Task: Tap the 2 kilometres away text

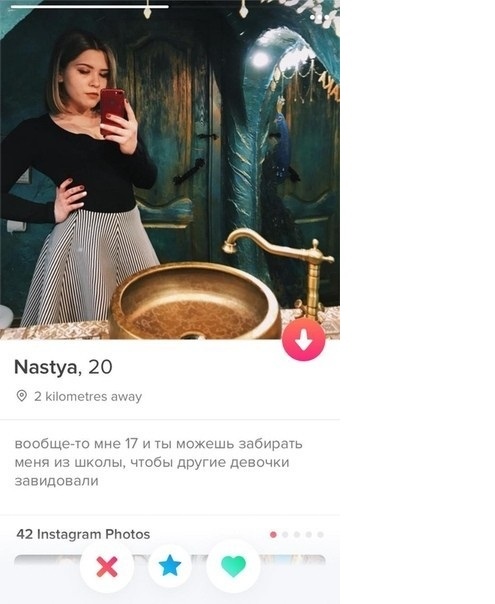Action: coord(88,396)
